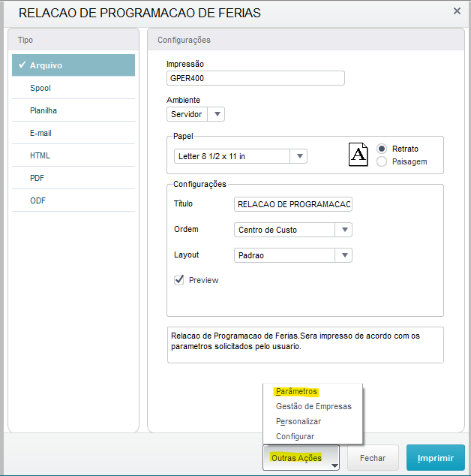Switch to PDF output type

73,178
